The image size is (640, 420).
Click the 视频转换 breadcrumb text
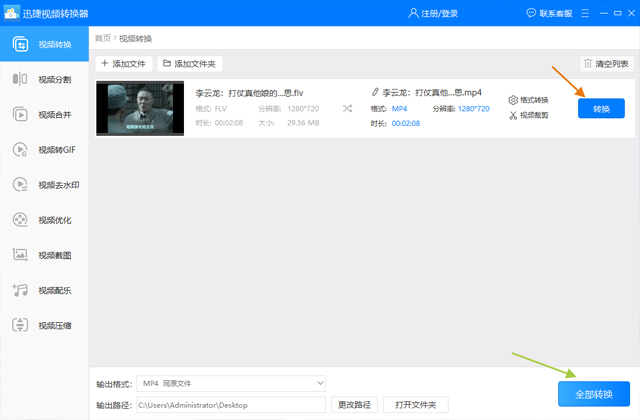(x=136, y=38)
